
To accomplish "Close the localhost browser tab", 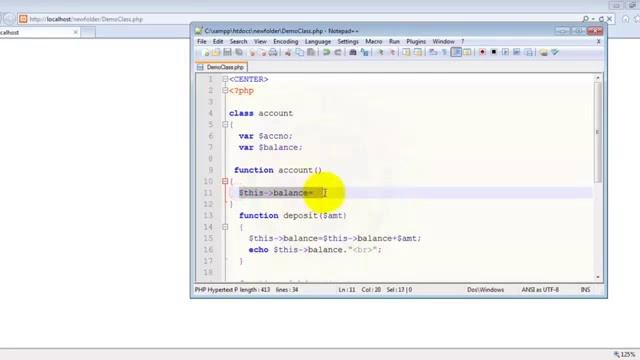I will click(x=76, y=32).
